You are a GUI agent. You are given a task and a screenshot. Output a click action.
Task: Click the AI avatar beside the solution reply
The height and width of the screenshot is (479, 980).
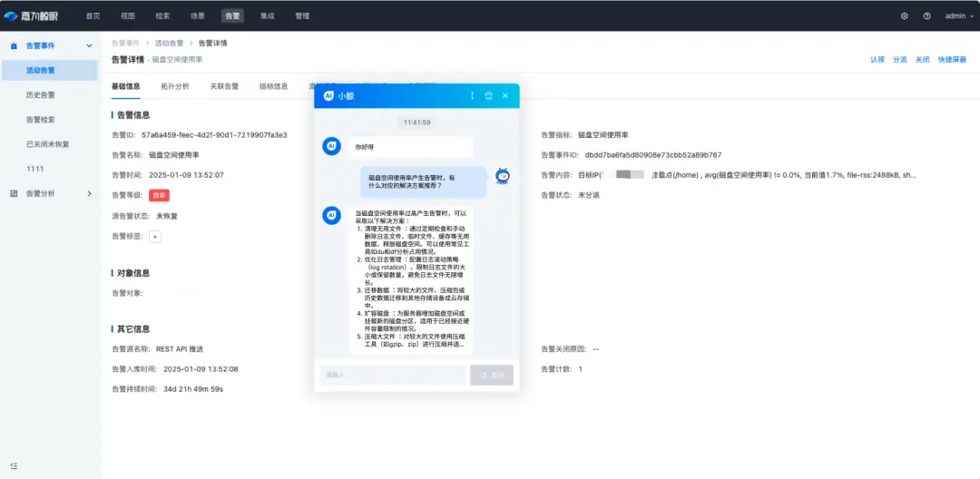331,215
